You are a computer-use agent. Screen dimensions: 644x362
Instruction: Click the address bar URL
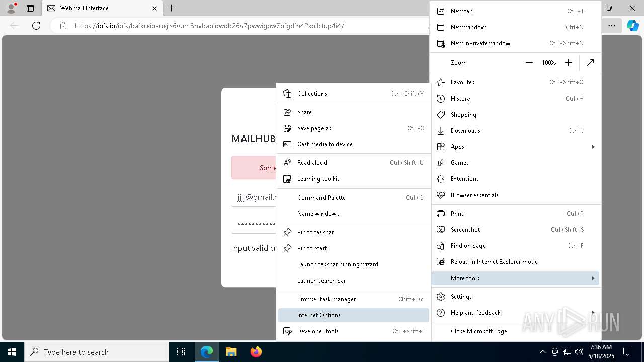point(209,26)
